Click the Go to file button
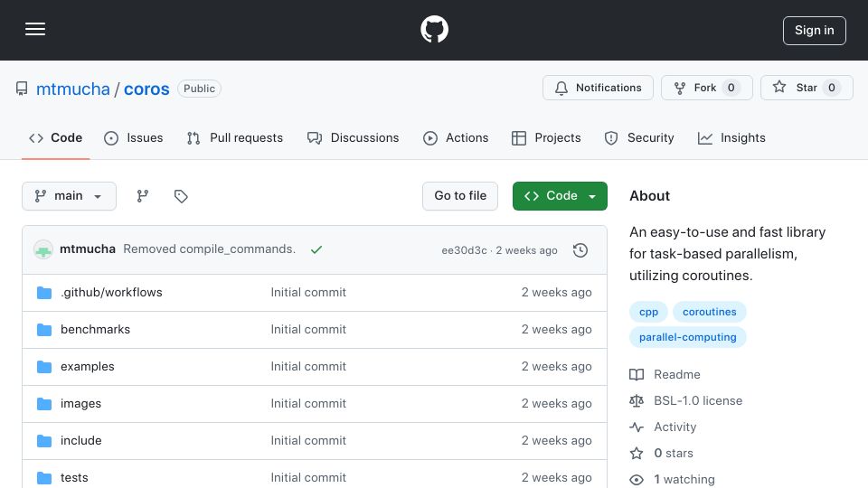868x488 pixels. click(460, 196)
